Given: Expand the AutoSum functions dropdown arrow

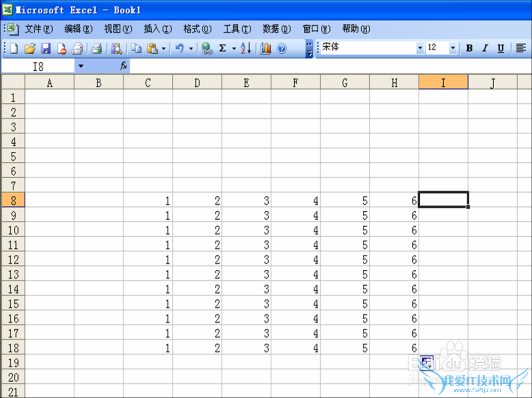Looking at the screenshot, I should [234, 48].
